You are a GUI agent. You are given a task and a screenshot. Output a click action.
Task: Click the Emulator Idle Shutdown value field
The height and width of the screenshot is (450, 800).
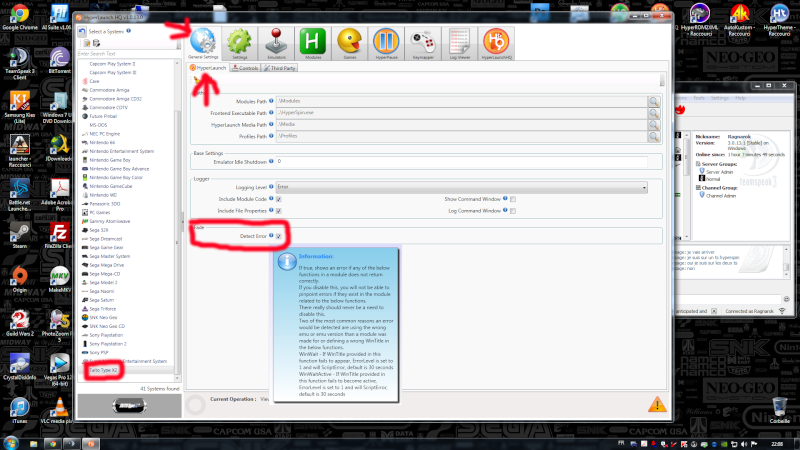461,161
